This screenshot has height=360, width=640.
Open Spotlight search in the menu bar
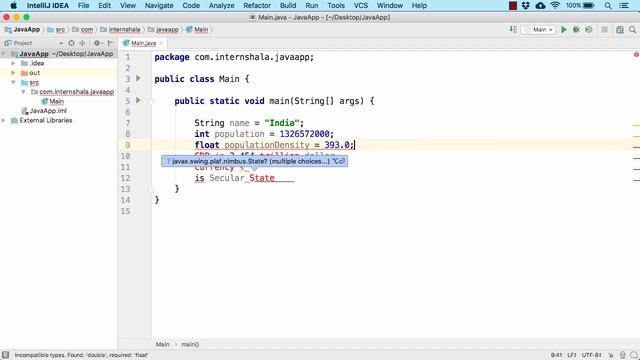(x=608, y=6)
